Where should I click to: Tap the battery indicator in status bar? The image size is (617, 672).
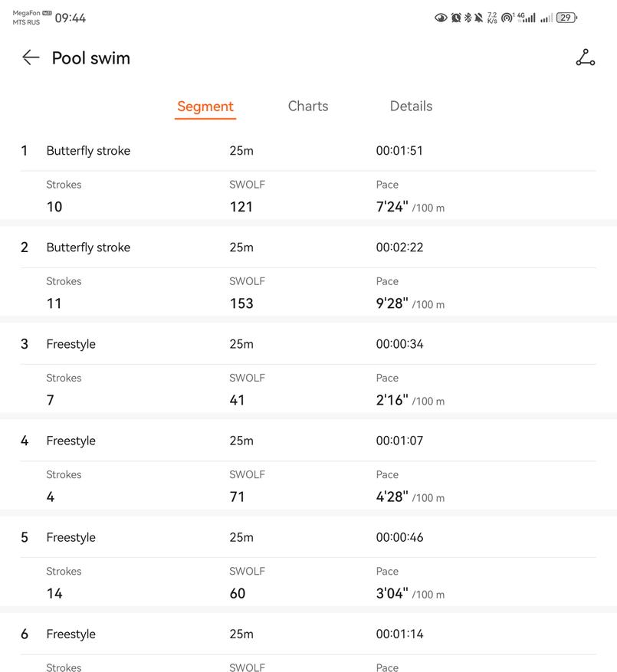tap(566, 18)
